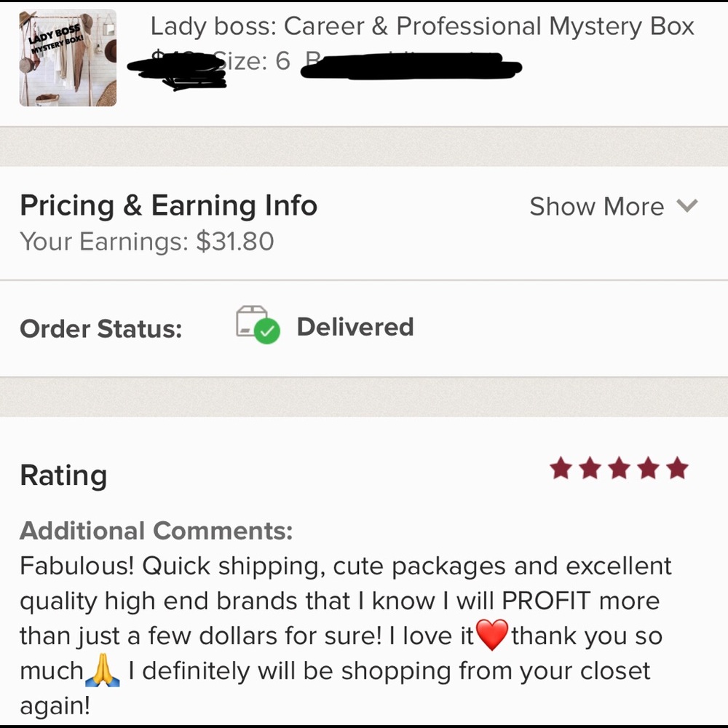Tap the Order Status label
Screen dimensions: 728x728
point(100,328)
